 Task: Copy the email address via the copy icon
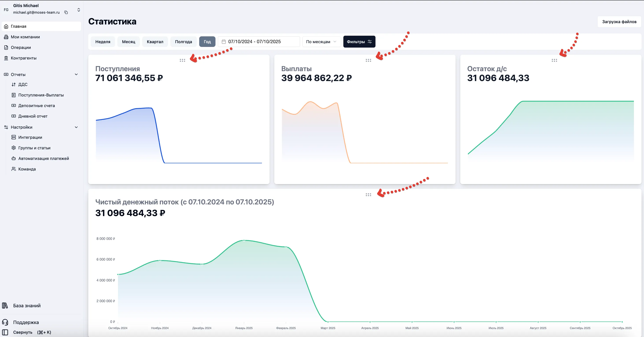66,12
